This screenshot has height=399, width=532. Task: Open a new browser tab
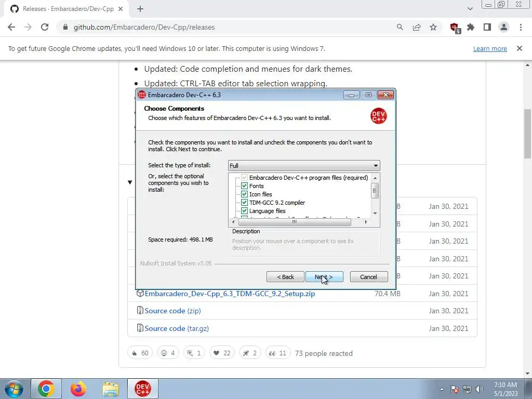tap(140, 9)
